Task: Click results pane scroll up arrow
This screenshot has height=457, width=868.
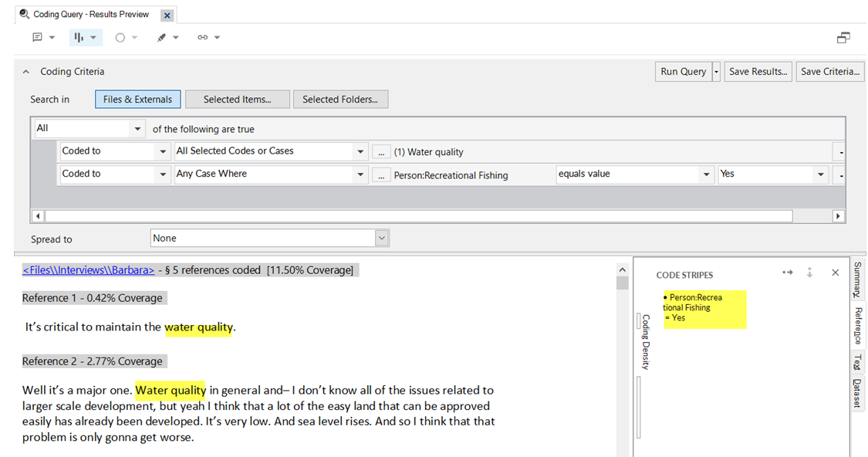Action: tap(622, 269)
